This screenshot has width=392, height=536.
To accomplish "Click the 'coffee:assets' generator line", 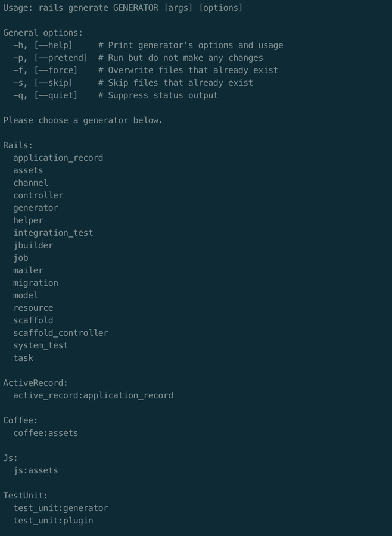I will [45, 433].
